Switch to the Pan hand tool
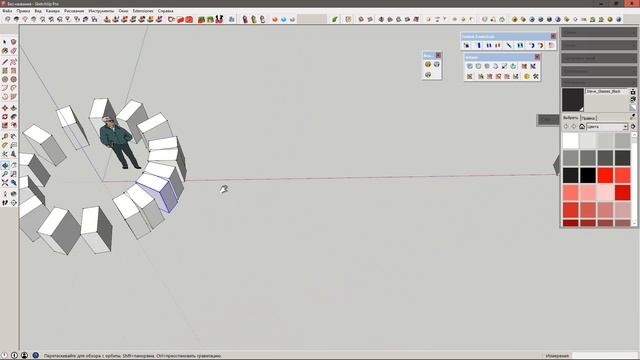640x360 pixels. tap(13, 165)
